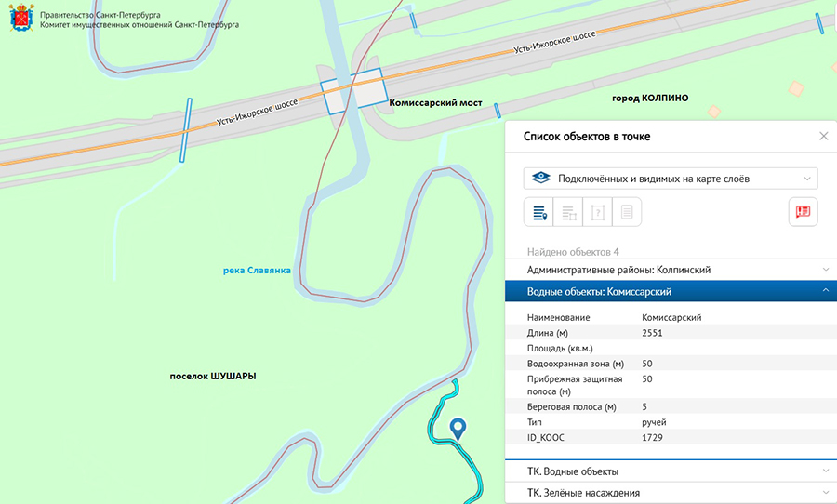Select the second list-with-selection mode icon
The height and width of the screenshot is (504, 837).
(568, 212)
